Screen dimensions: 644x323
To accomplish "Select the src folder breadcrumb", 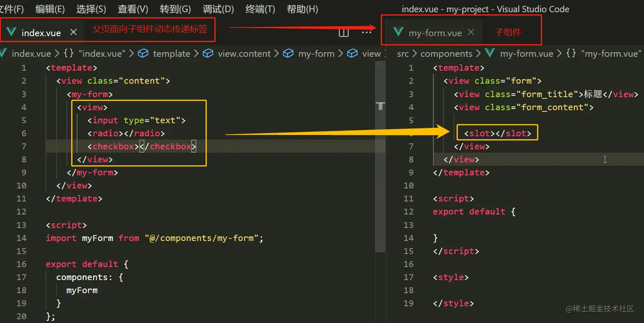I will click(403, 54).
